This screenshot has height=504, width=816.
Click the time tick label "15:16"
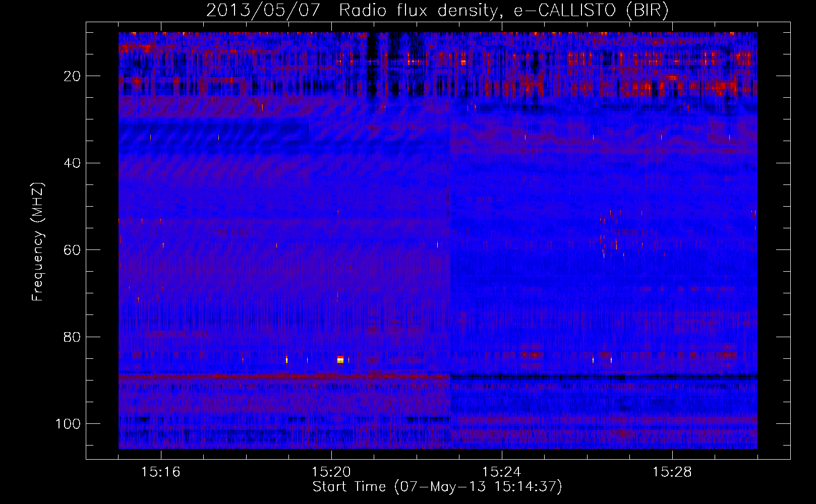161,472
